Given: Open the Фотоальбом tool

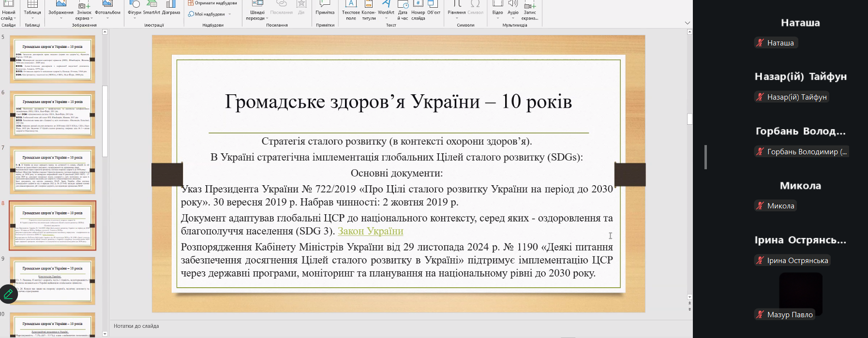Looking at the screenshot, I should [x=107, y=8].
